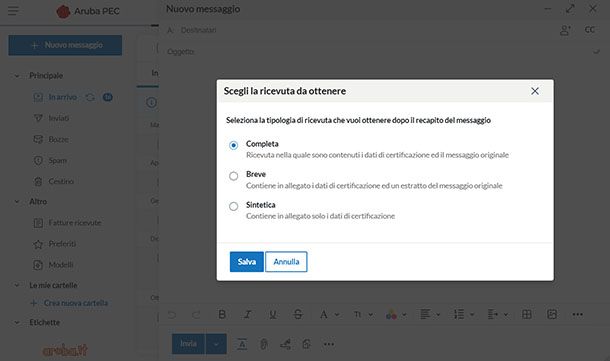Select the Completa receipt option

point(233,145)
